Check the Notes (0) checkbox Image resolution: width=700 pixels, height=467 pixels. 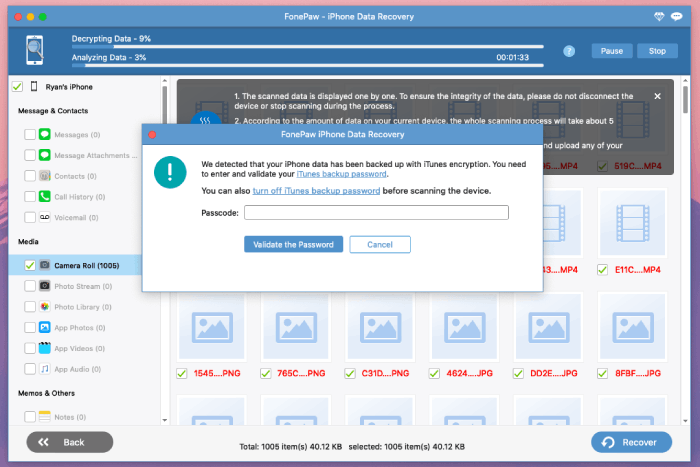click(x=30, y=417)
